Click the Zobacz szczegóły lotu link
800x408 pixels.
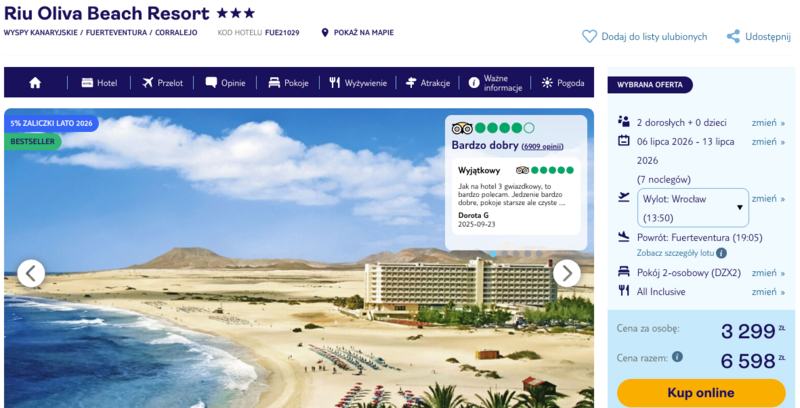click(x=675, y=253)
